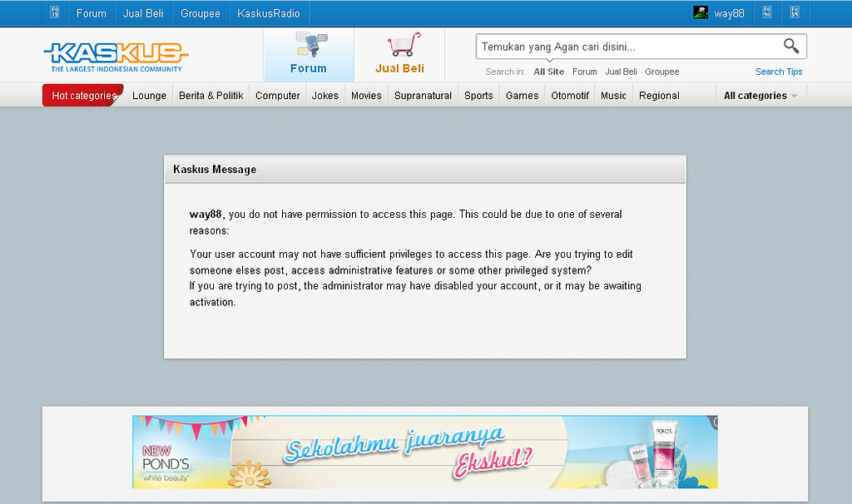The image size is (852, 504).
Task: Click the 'Kaskus Message' box title
Action: coord(215,170)
